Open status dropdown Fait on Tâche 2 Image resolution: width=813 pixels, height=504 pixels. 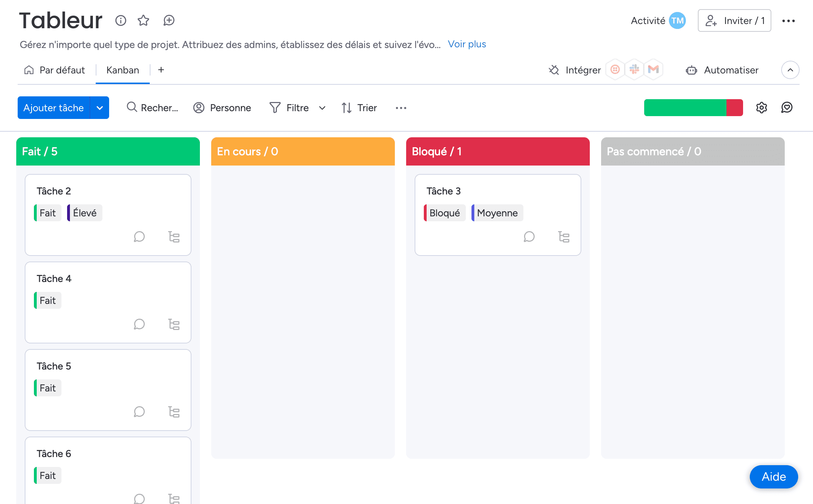[x=48, y=213]
